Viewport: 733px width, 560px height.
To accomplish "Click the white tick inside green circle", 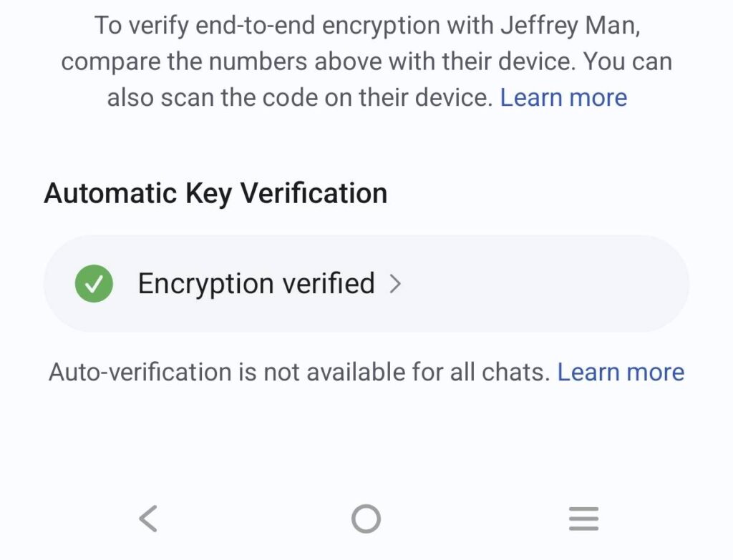I will [94, 283].
